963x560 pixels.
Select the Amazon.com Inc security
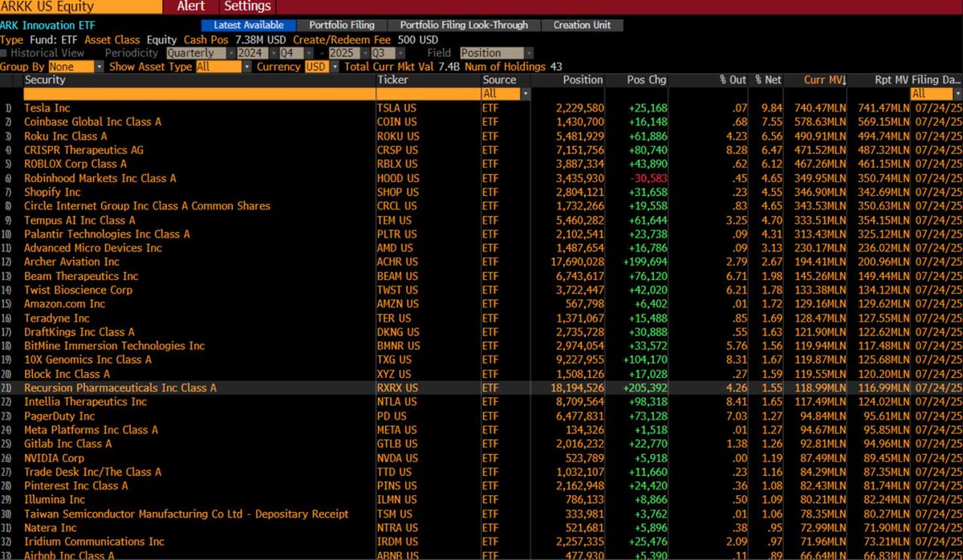tap(64, 304)
